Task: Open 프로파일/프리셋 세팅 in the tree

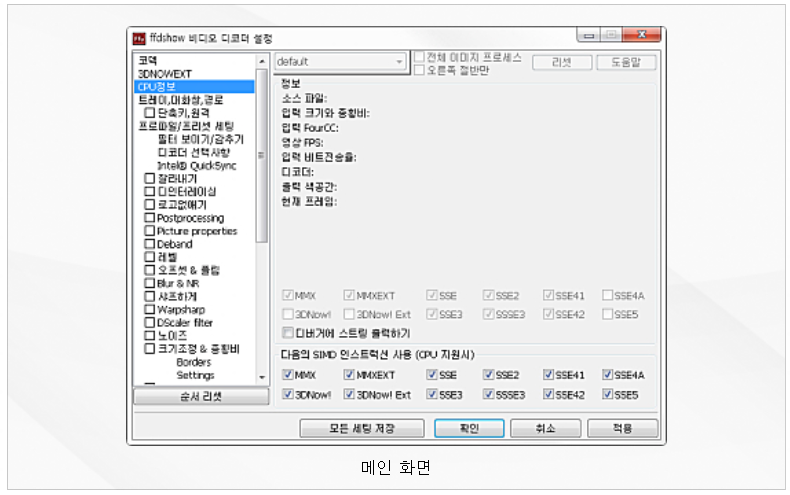Action: [x=186, y=126]
